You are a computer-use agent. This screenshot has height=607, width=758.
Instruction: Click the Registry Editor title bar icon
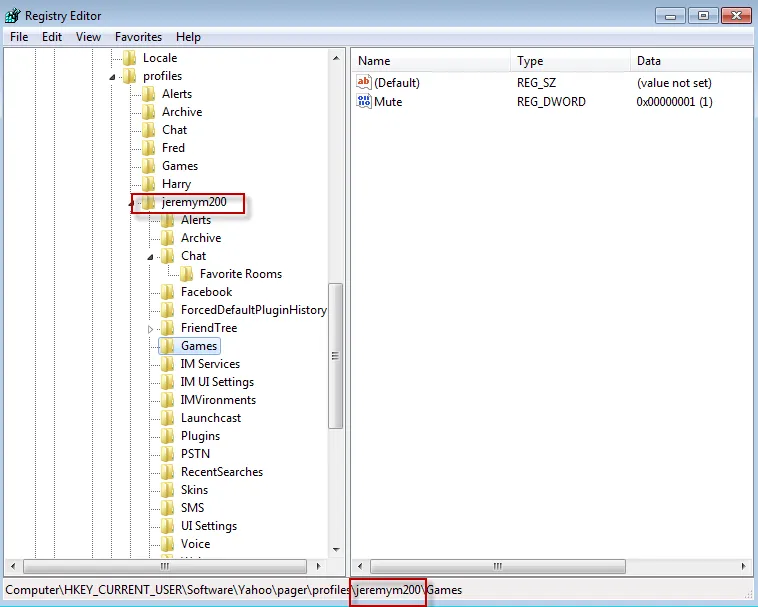[13, 15]
